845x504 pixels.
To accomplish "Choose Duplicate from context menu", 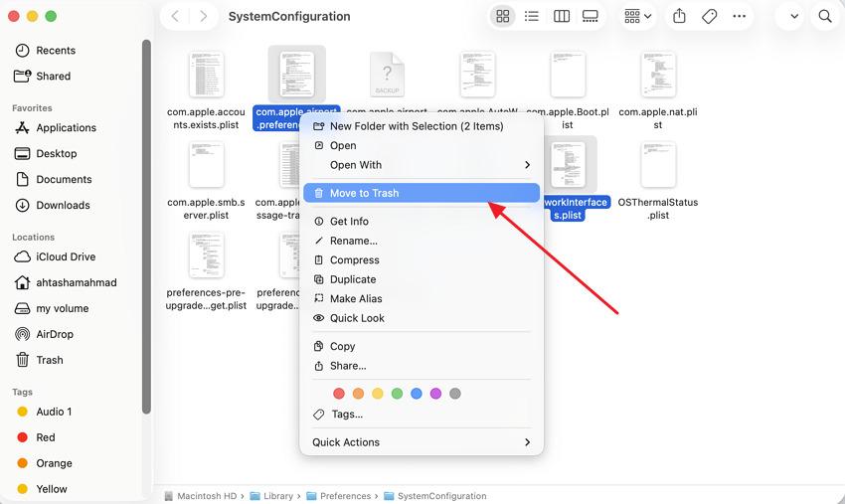I will [x=422, y=279].
